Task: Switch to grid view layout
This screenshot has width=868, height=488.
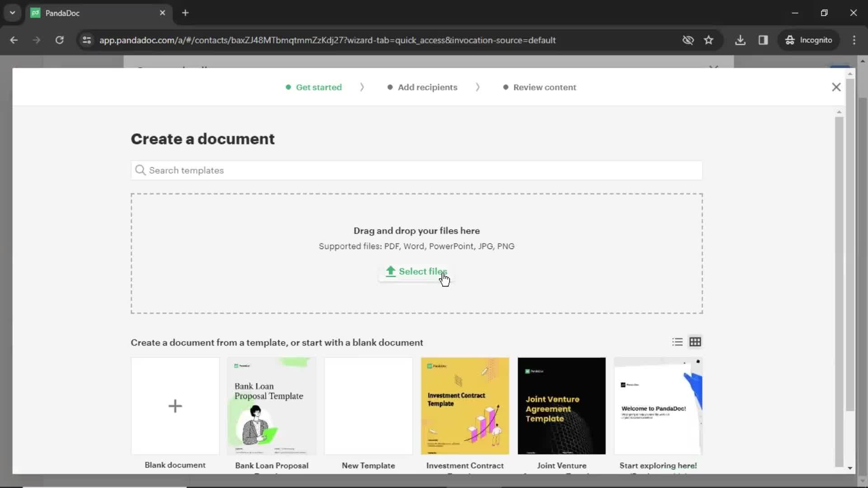Action: coord(695,342)
